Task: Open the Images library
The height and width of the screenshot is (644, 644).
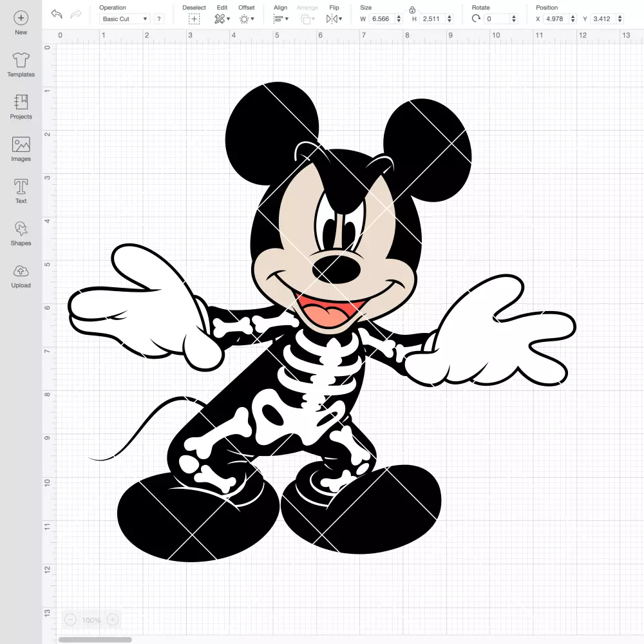Action: [x=21, y=149]
